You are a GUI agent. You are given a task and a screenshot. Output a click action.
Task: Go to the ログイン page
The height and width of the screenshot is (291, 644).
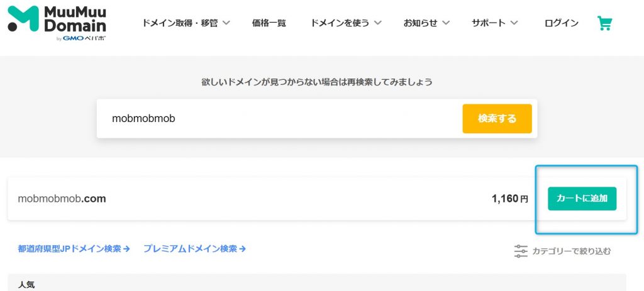coord(561,23)
